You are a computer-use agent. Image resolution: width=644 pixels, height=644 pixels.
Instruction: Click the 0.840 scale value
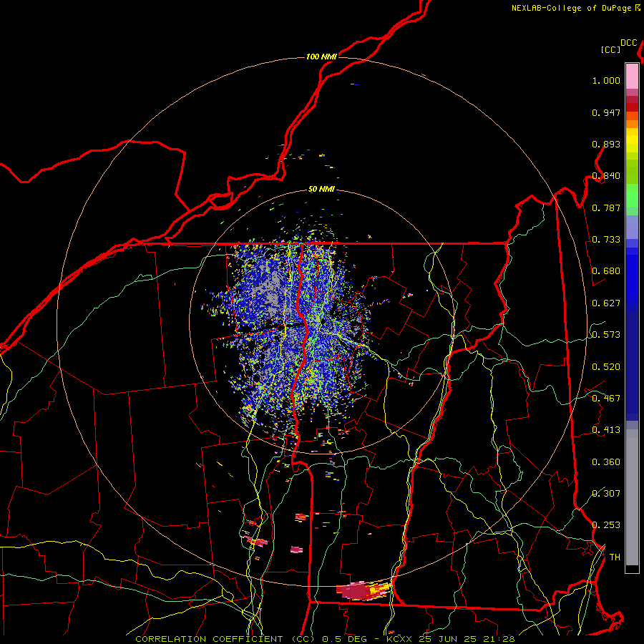[606, 176]
